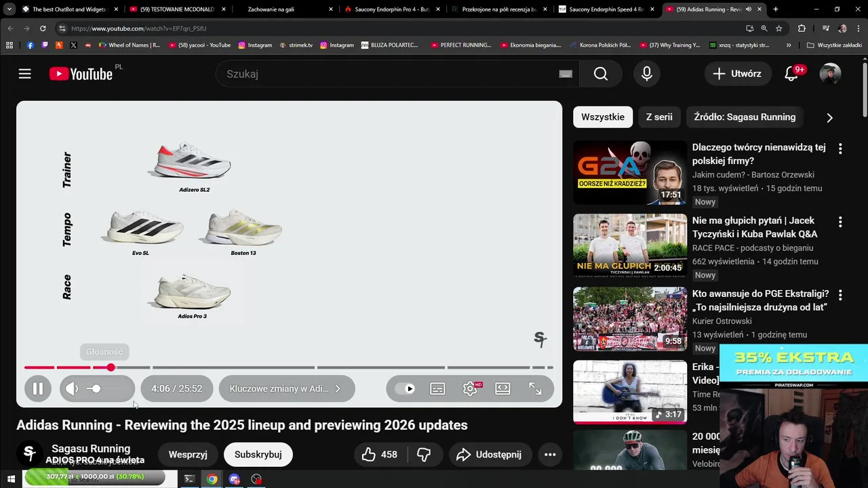This screenshot has width=868, height=488.
Task: Open options for 'Nie ma głupich pytań' video
Action: 840,222
